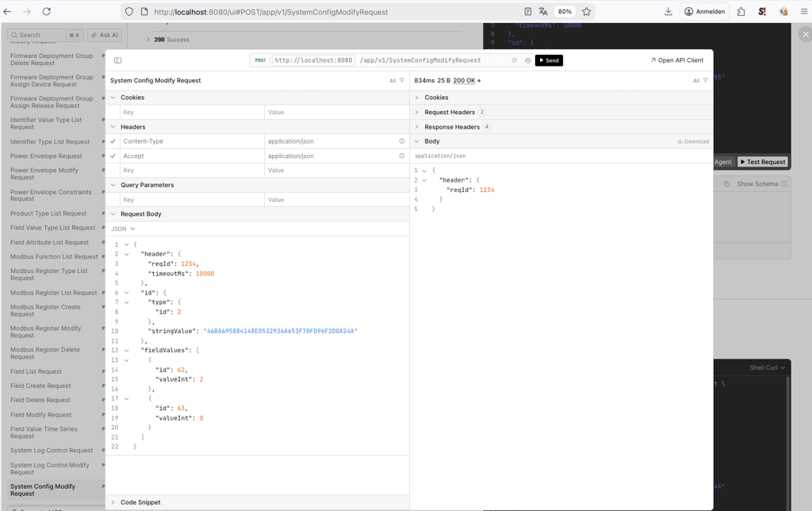Go back in the browser
812x511 pixels.
[7, 11]
